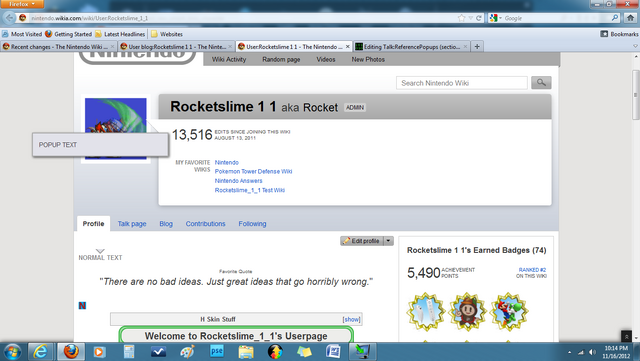Switch to the Talk page tab
This screenshot has width=640, height=361.
click(132, 224)
